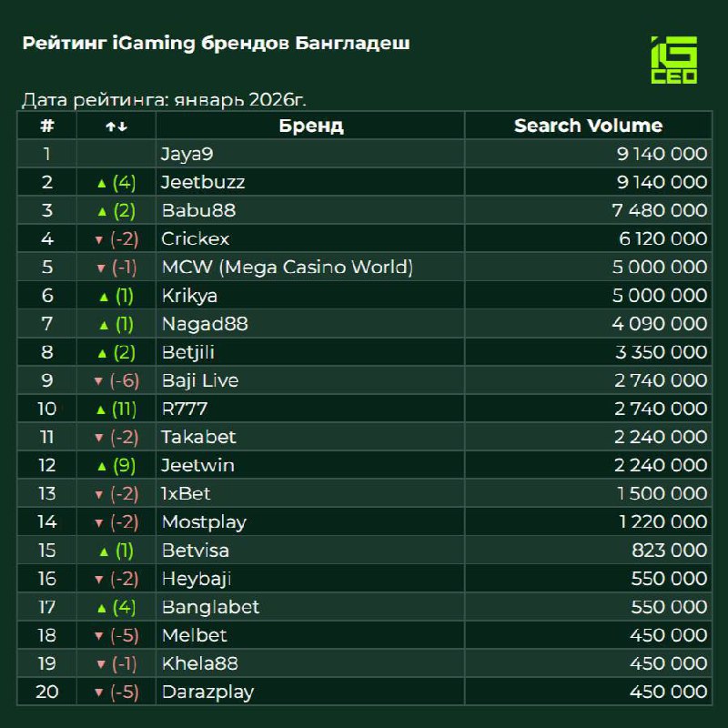Click the up-down arrows column header
This screenshot has height=728, width=728.
click(116, 126)
